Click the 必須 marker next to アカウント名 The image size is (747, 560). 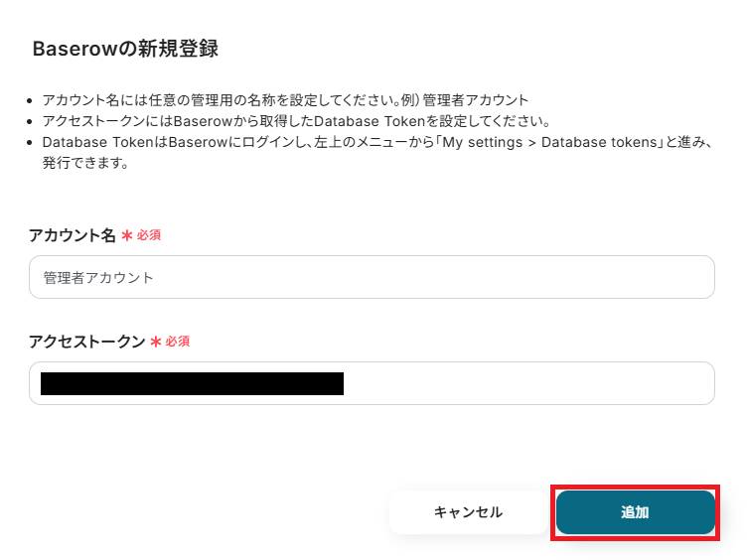pos(149,235)
